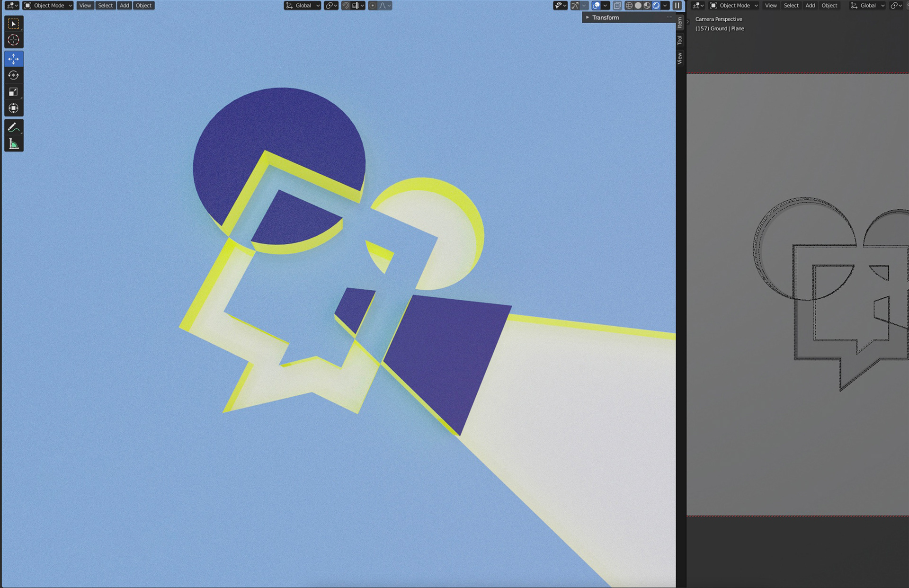Image resolution: width=909 pixels, height=588 pixels.
Task: Open editor type menu in right viewport
Action: pos(698,6)
